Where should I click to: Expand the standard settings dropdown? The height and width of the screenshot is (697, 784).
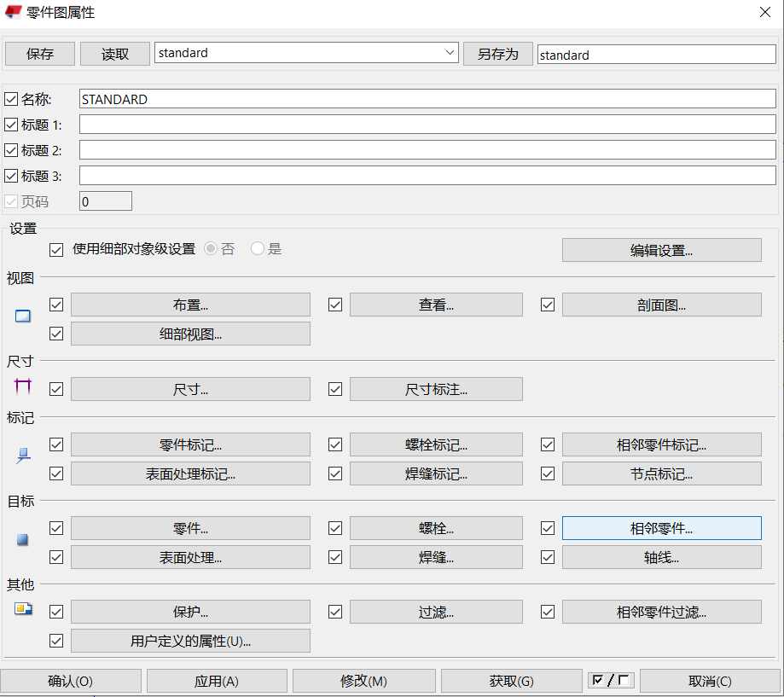pos(450,53)
